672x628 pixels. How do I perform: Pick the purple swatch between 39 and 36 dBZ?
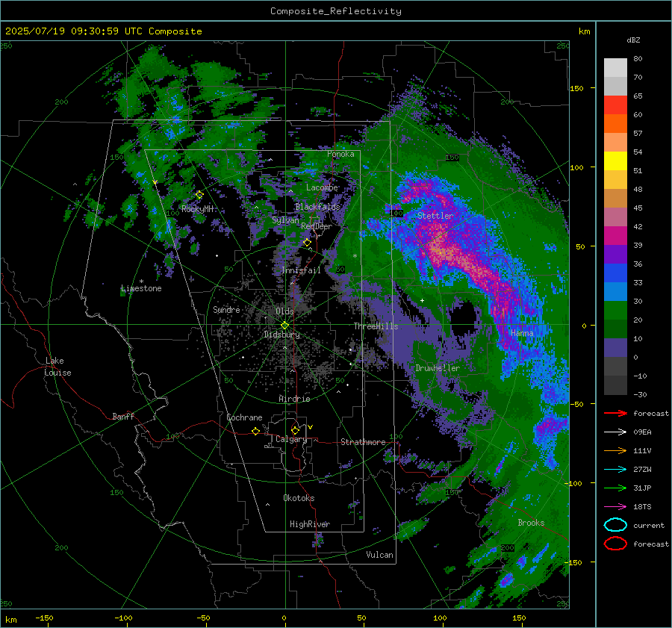615,255
